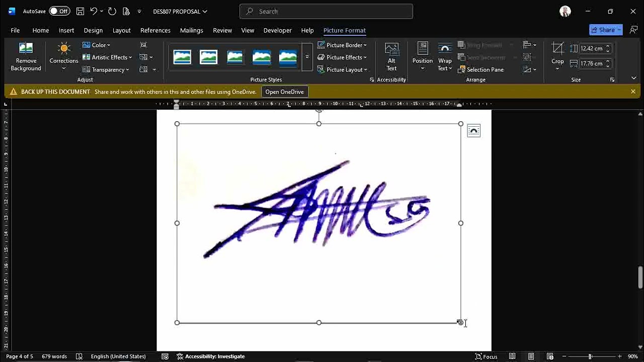The width and height of the screenshot is (644, 362).
Task: Click the vertical scrollbar thumb
Action: (x=640, y=278)
